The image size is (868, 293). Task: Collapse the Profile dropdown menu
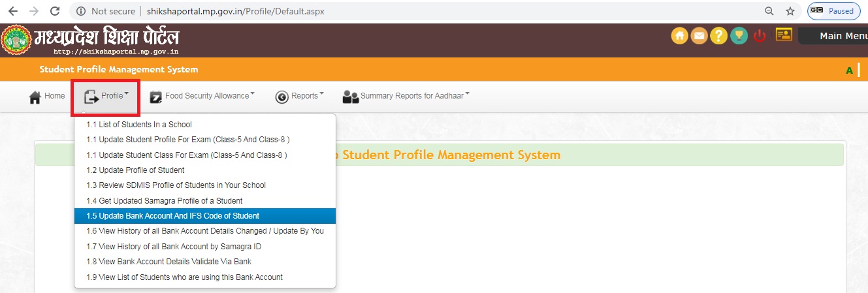[106, 97]
